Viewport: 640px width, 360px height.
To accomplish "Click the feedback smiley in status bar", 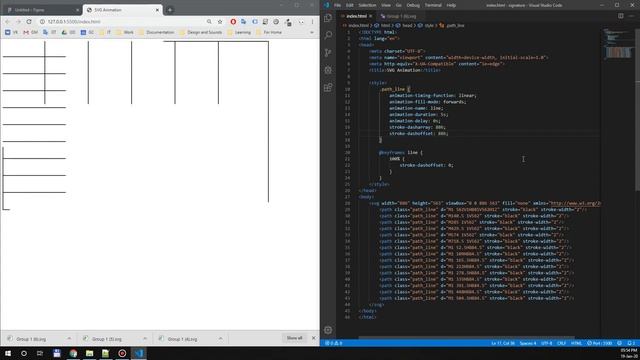I will pyautogui.click(x=619, y=343).
